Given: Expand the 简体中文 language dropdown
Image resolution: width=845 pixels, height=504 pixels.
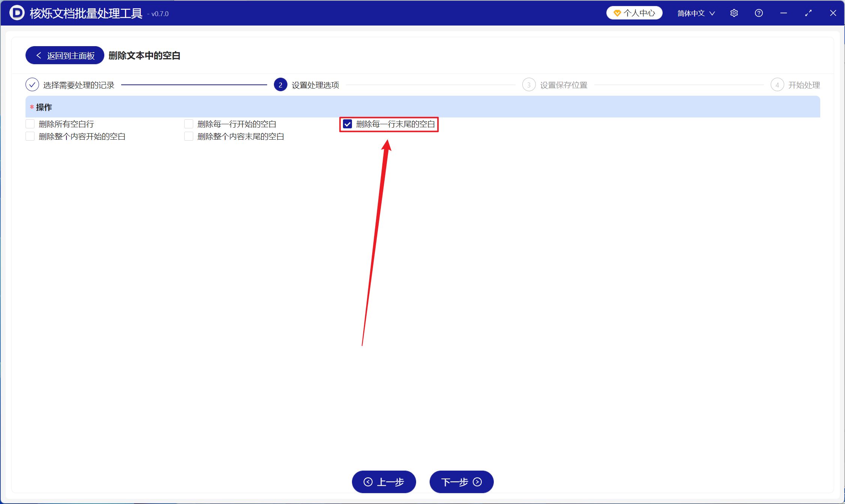Looking at the screenshot, I should click(x=696, y=13).
